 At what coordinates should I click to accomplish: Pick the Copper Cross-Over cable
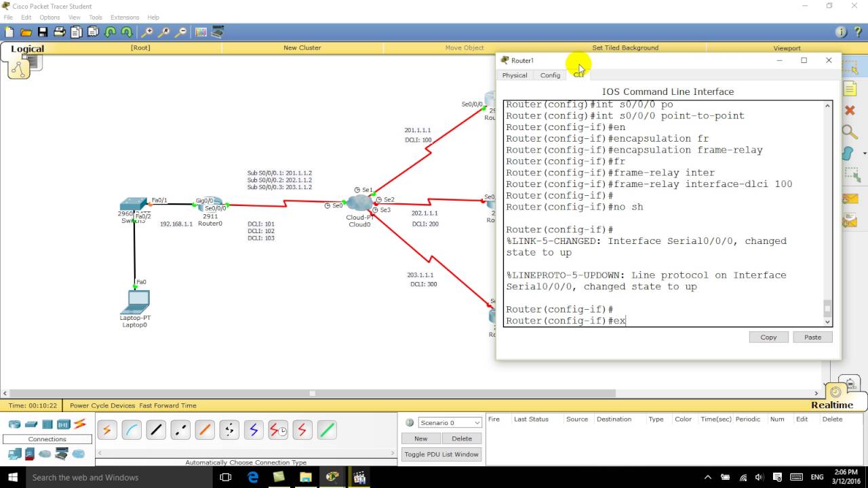[x=180, y=430]
